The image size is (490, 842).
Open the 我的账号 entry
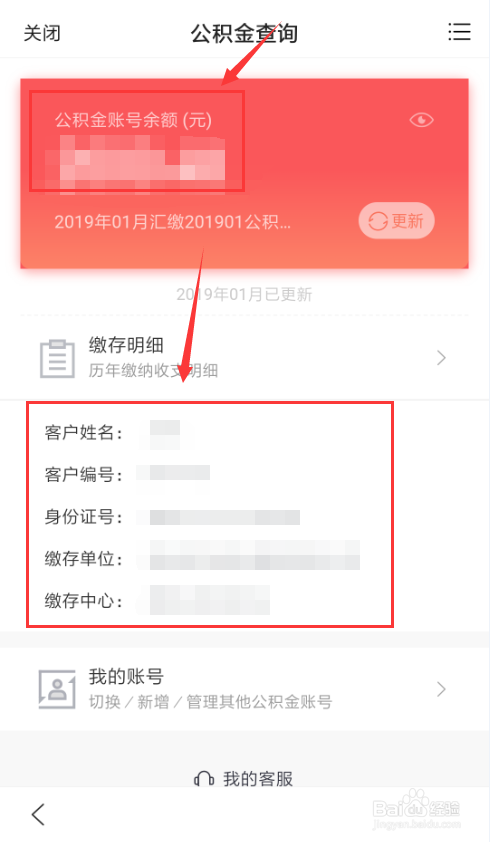click(x=245, y=689)
